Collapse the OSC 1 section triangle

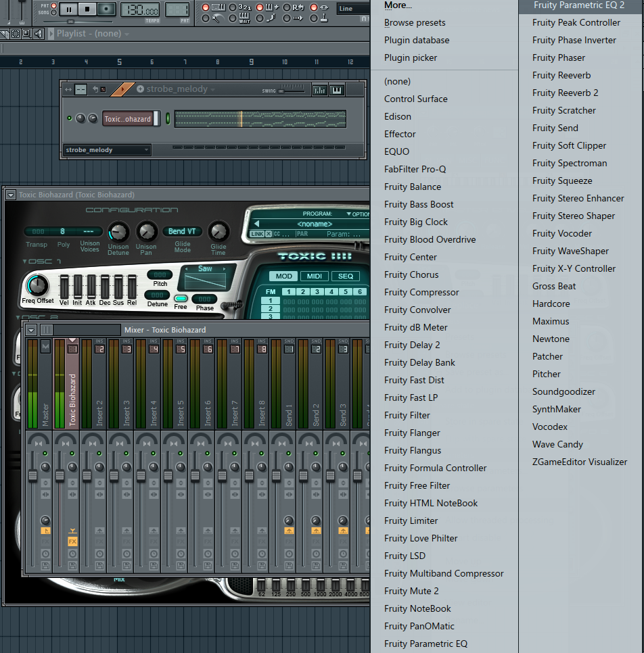pos(24,262)
